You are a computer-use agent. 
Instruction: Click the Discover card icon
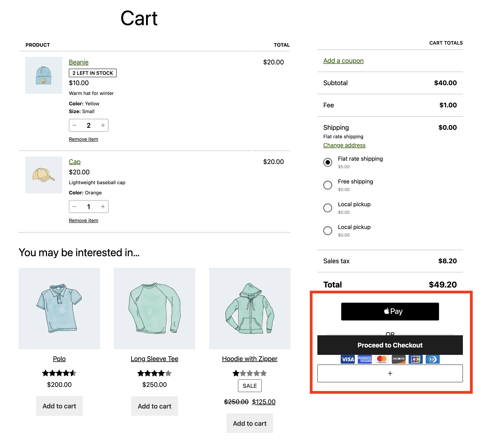tap(399, 359)
